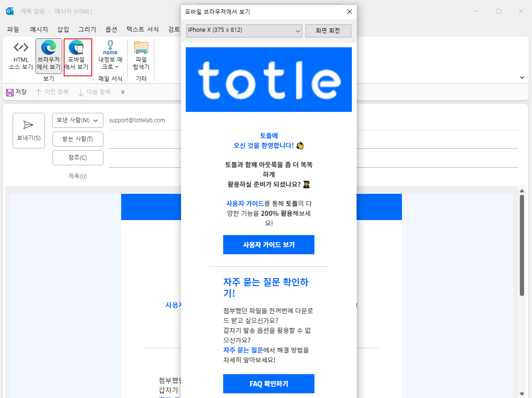The height and width of the screenshot is (398, 532).
Task: Switch to 그리기 ribbon tab
Action: (87, 29)
